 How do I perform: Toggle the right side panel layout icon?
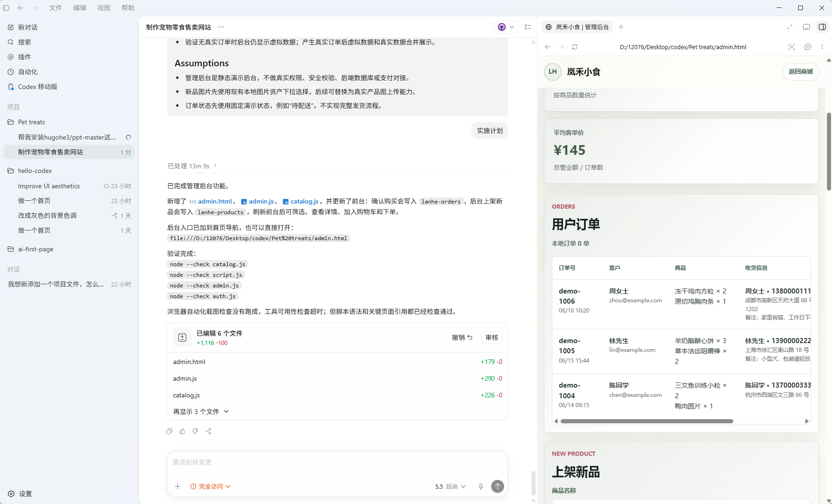tap(822, 27)
